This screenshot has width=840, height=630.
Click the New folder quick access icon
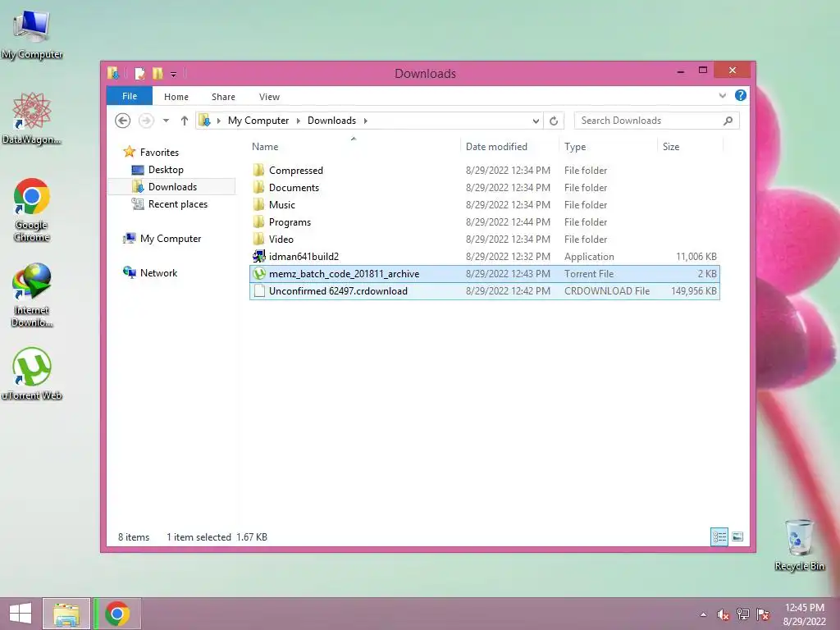click(157, 73)
